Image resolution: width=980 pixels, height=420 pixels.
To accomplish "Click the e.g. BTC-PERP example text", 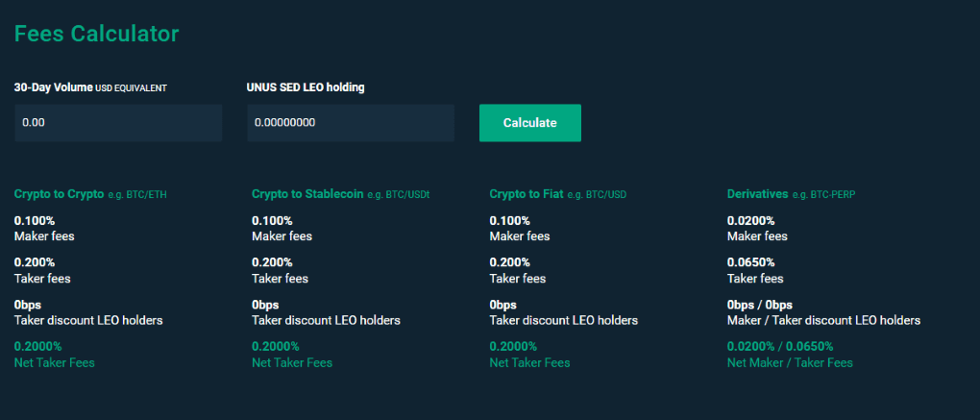I will (x=823, y=194).
